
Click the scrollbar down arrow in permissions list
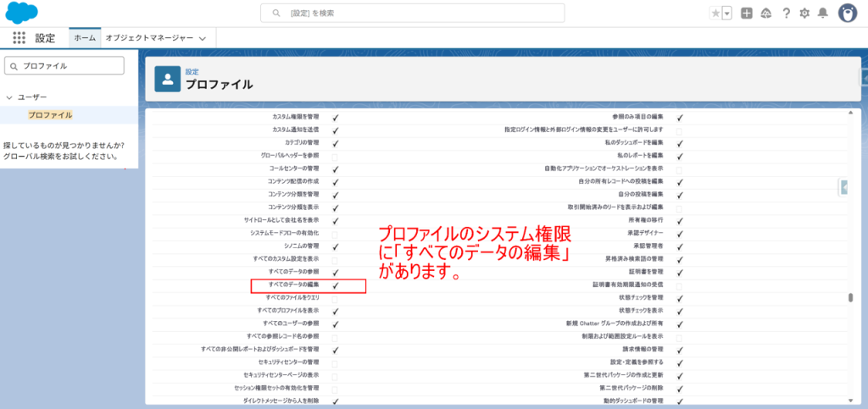[x=851, y=401]
